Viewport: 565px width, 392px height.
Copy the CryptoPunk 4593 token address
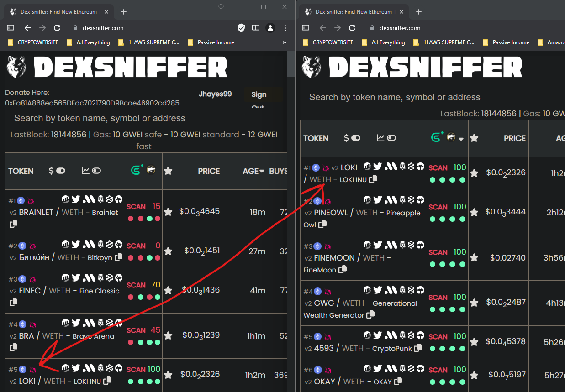pyautogui.click(x=418, y=348)
